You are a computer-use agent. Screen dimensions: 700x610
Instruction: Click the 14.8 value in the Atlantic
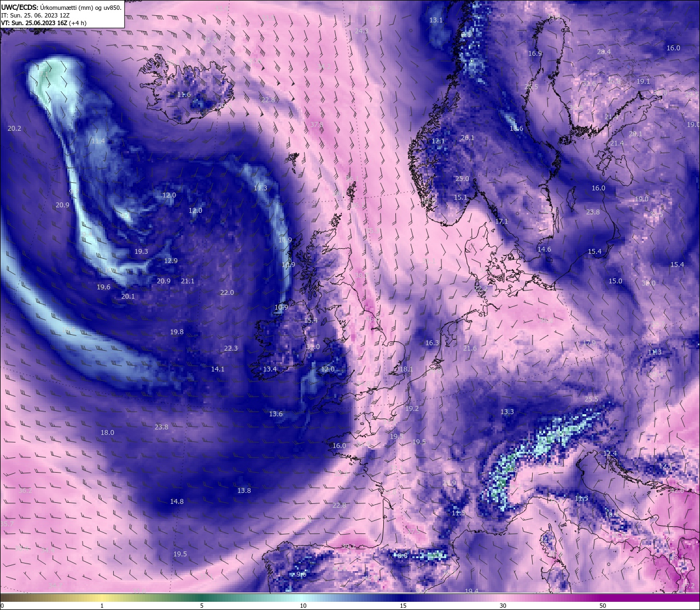coord(177,502)
